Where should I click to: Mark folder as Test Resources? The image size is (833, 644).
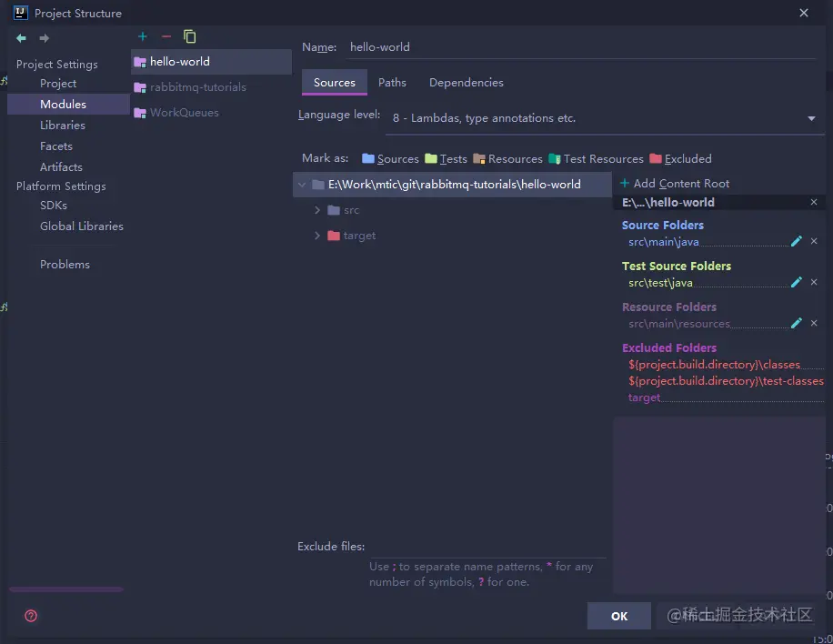click(x=596, y=159)
